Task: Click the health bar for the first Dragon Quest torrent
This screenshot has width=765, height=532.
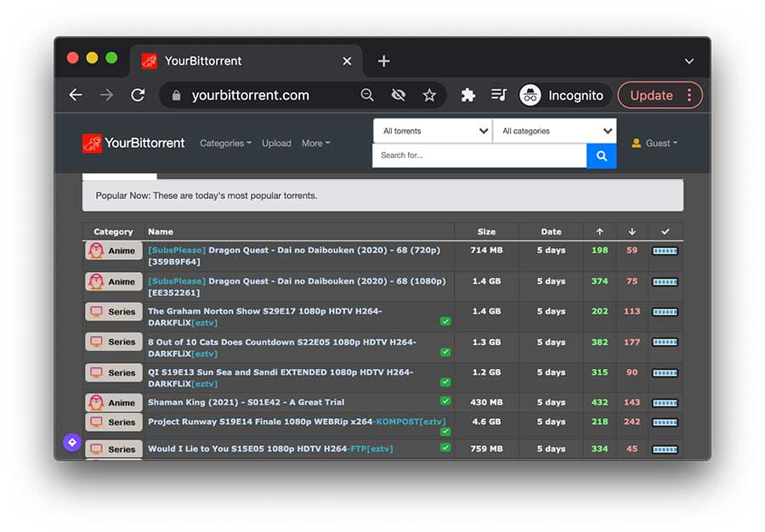Action: 665,251
